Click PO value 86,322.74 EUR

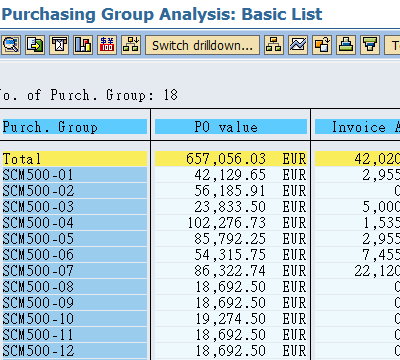click(231, 271)
